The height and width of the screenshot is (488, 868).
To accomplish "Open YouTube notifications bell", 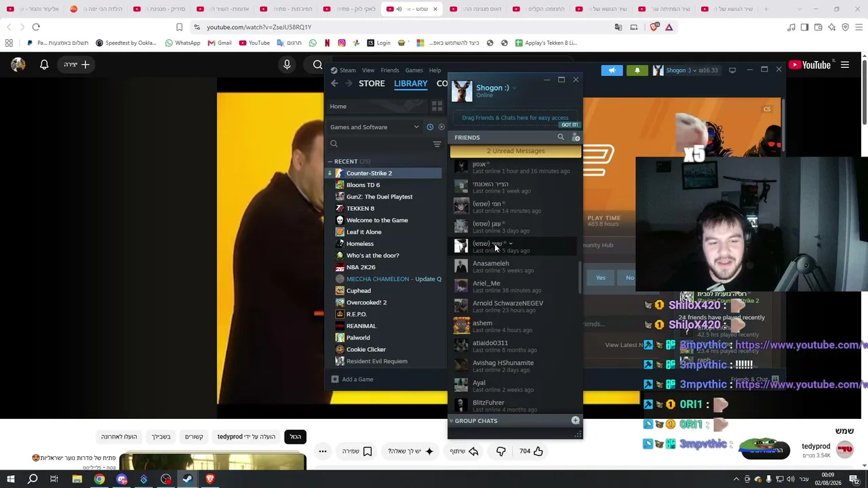I will pos(44,64).
